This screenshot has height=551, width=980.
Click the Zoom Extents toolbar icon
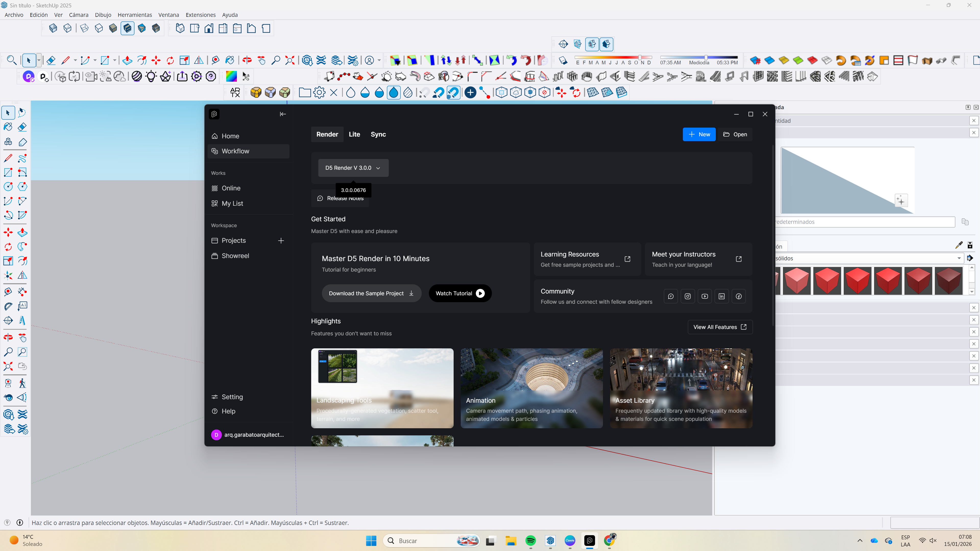(x=290, y=60)
